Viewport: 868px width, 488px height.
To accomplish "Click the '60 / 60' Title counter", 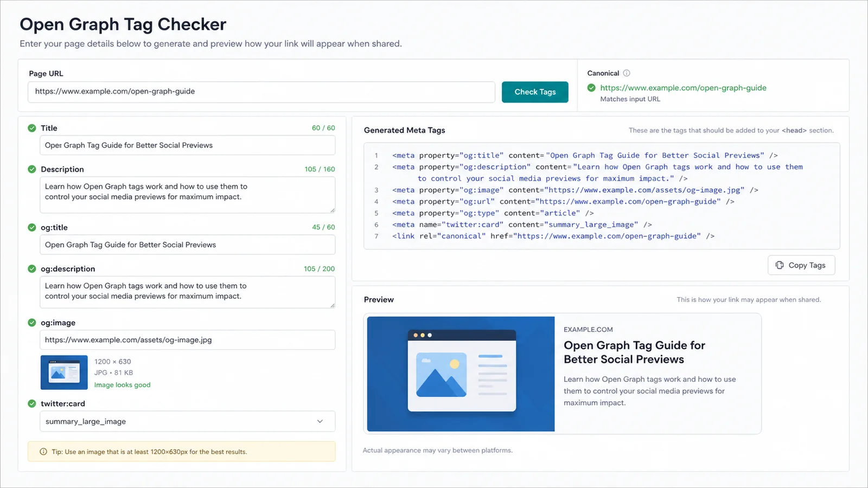I will click(x=323, y=128).
